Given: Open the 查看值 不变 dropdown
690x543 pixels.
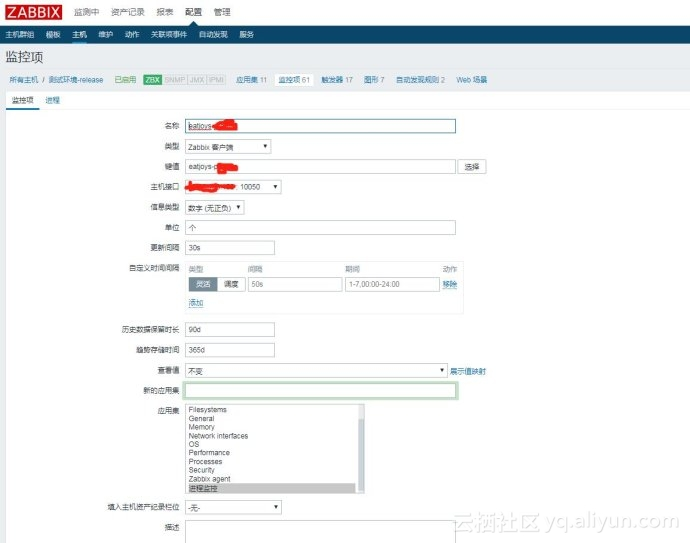Looking at the screenshot, I should (316, 371).
